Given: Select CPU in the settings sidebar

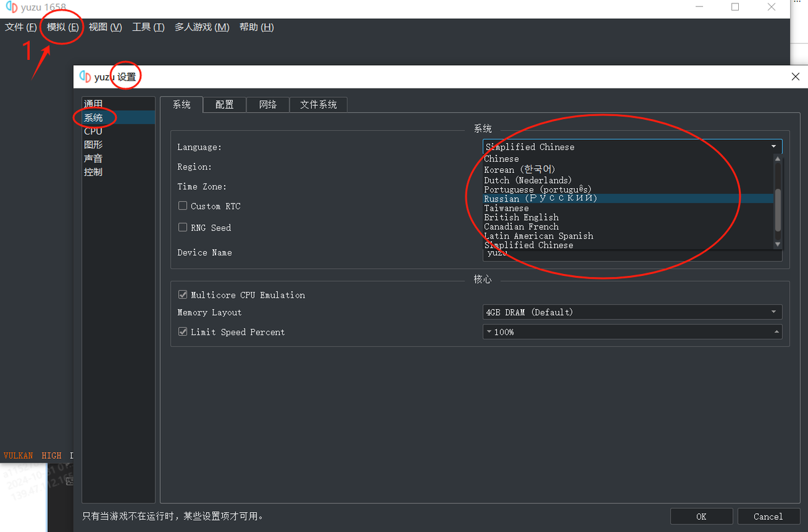Looking at the screenshot, I should point(118,132).
